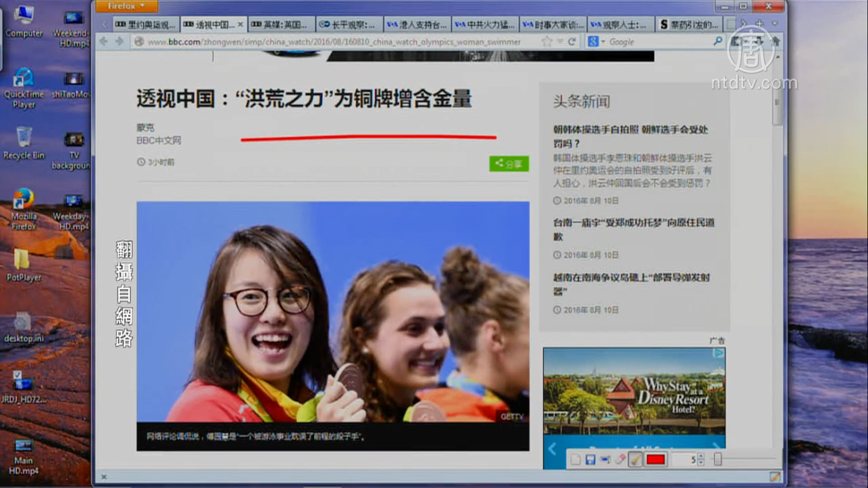Switch to the 长平观察 tab
Image resolution: width=868 pixels, height=488 pixels.
point(348,24)
